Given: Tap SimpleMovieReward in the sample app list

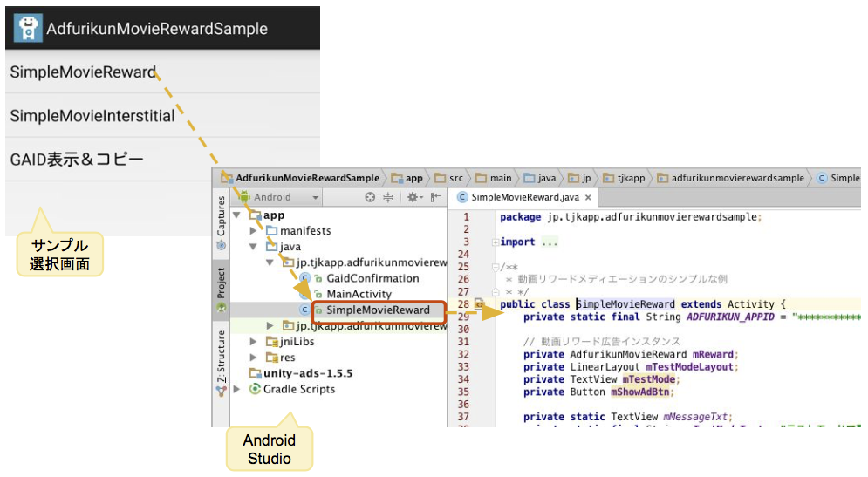Looking at the screenshot, I should [163, 72].
